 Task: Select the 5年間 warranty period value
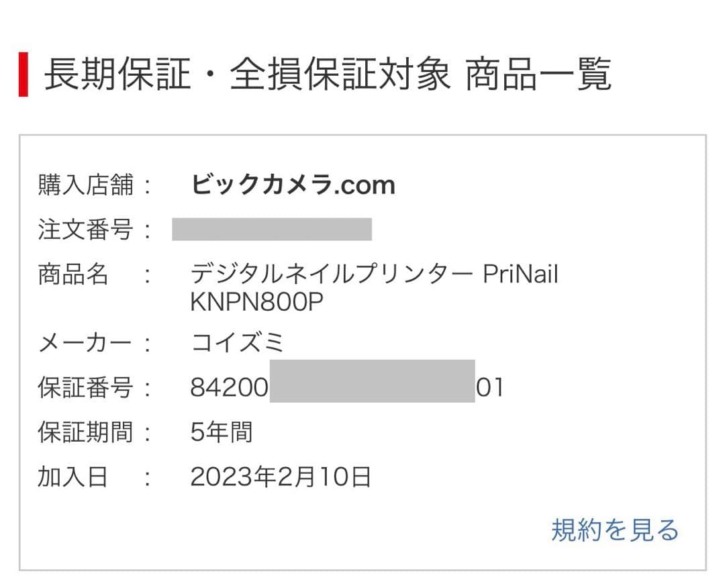tap(222, 432)
